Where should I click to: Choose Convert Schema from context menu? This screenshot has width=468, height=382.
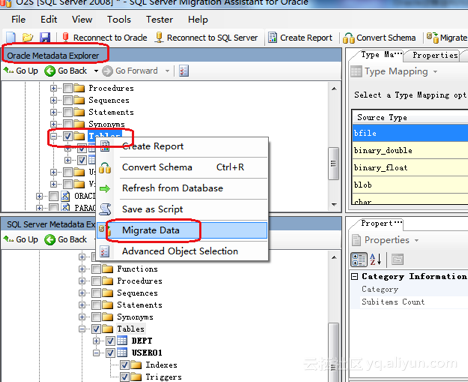pyautogui.click(x=182, y=167)
